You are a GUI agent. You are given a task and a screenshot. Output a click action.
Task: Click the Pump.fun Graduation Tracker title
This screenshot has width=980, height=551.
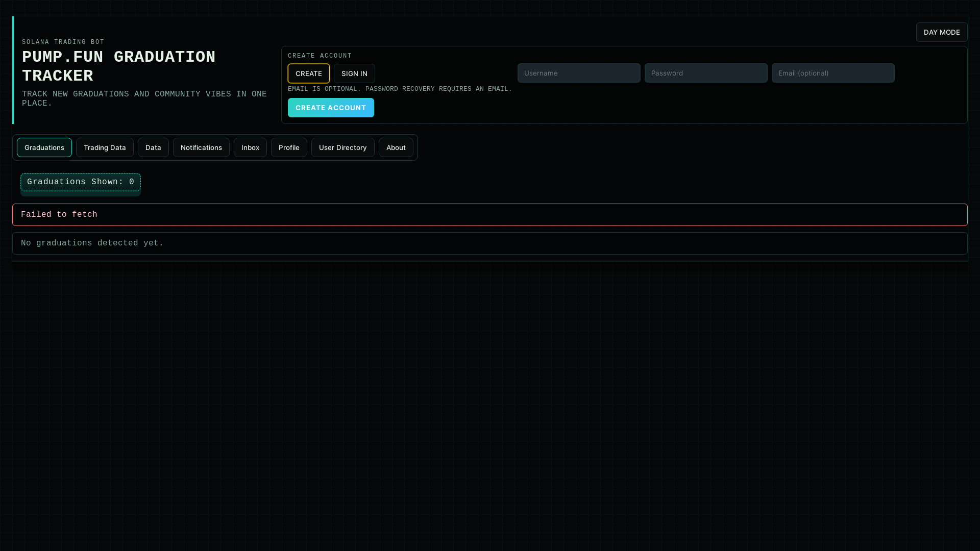(x=119, y=66)
